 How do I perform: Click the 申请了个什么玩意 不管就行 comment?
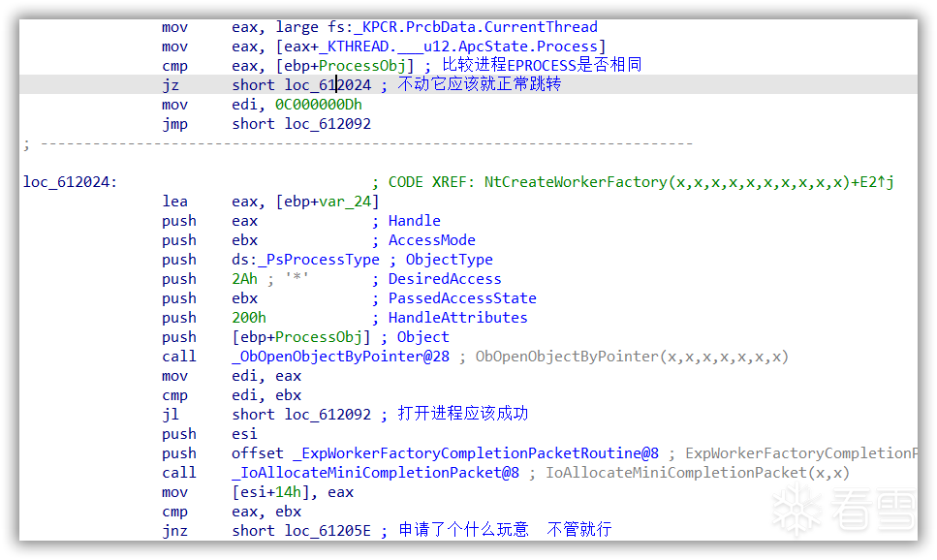pos(505,530)
